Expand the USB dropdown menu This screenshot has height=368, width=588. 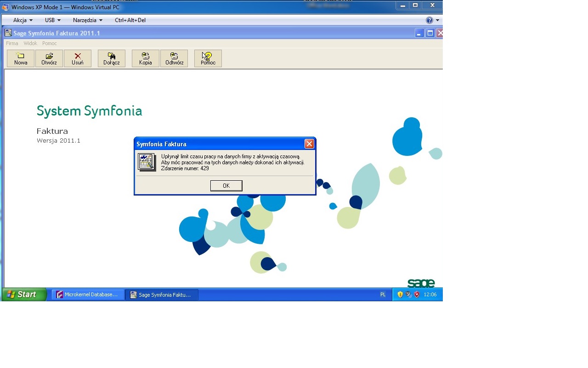(53, 20)
